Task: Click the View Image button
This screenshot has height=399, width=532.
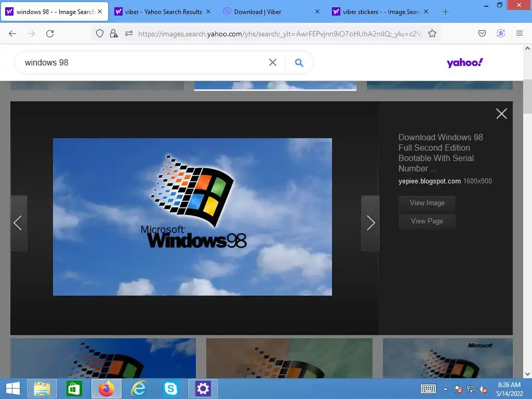Action: 427,203
